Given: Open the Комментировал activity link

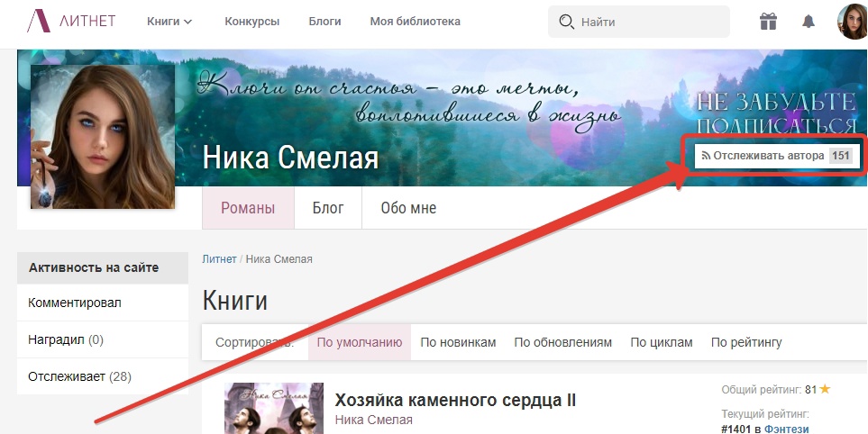Looking at the screenshot, I should pos(75,303).
